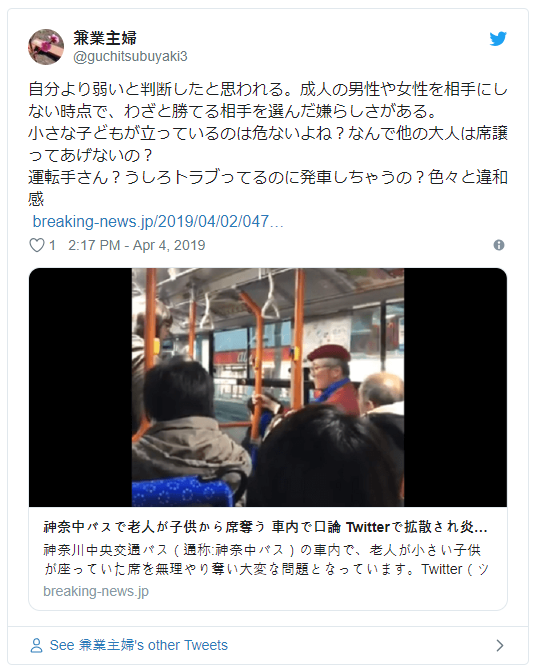Expand the right chevron arrow at bottom
The width and height of the screenshot is (535, 671).
[x=499, y=645]
